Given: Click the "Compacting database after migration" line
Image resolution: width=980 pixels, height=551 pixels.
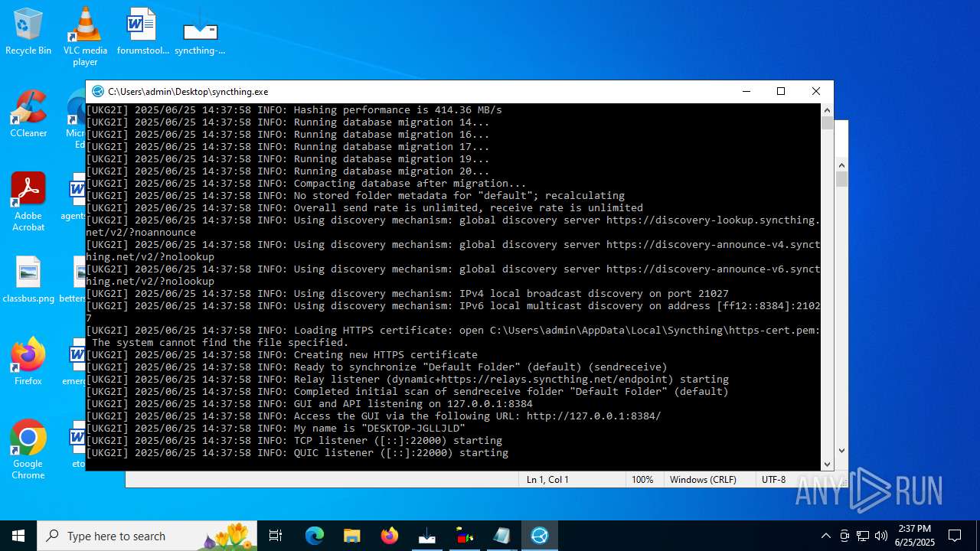Looking at the screenshot, I should pyautogui.click(x=306, y=184).
